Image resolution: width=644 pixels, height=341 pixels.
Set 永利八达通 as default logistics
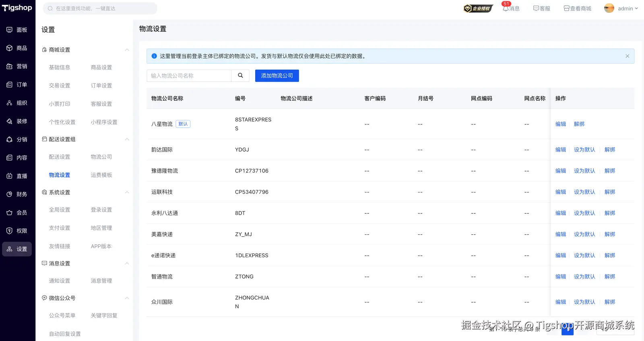(584, 213)
